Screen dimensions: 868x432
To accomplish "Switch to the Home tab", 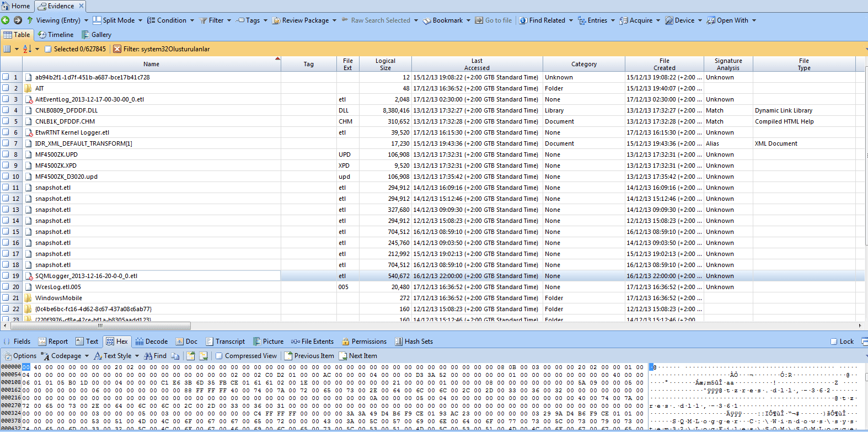I will (x=17, y=6).
